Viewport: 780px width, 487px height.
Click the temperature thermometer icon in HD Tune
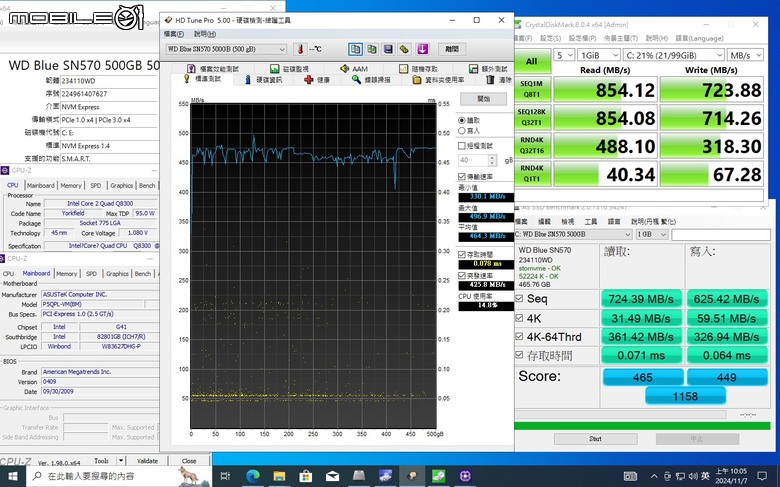(300, 49)
